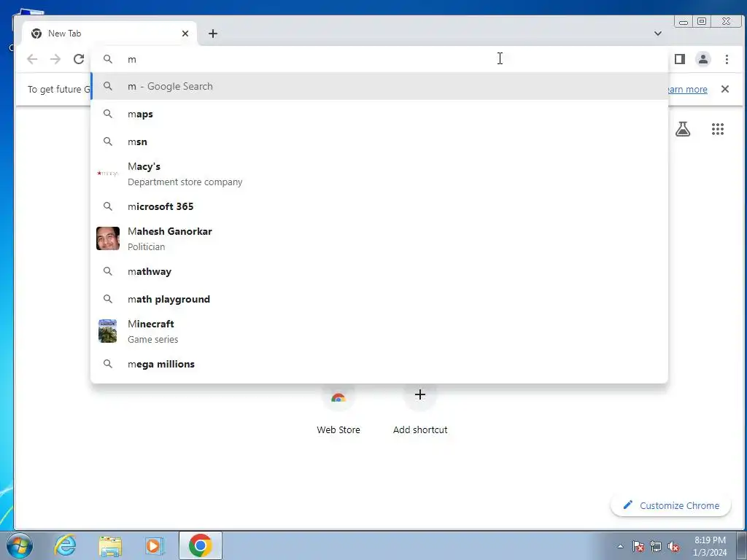Choose the 'm - Google Search' suggestion
This screenshot has height=560, width=747.
coord(379,86)
